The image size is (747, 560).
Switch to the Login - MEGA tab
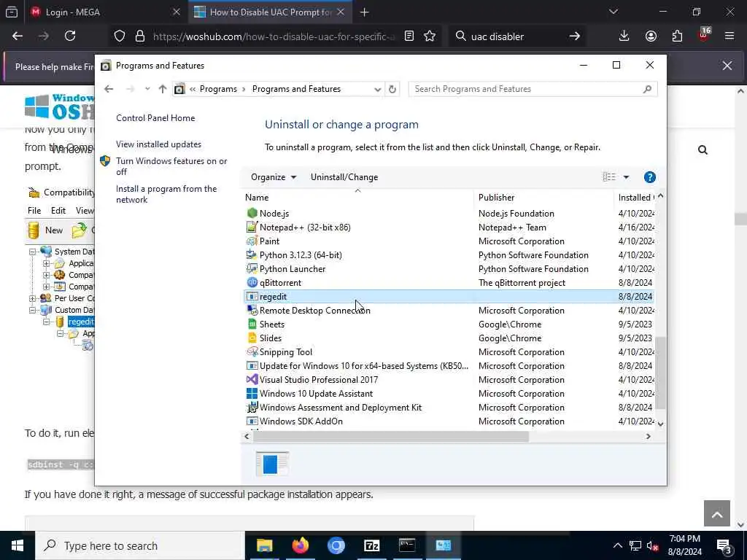pos(105,12)
